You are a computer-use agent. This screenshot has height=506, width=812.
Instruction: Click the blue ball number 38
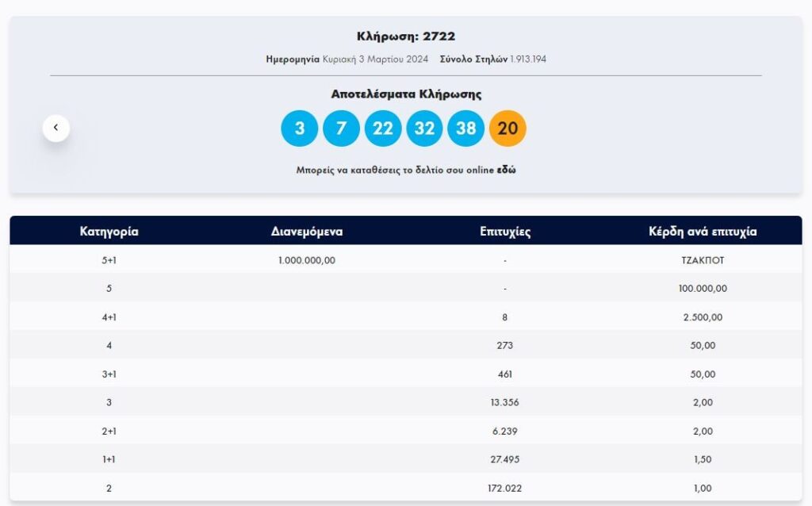point(466,128)
